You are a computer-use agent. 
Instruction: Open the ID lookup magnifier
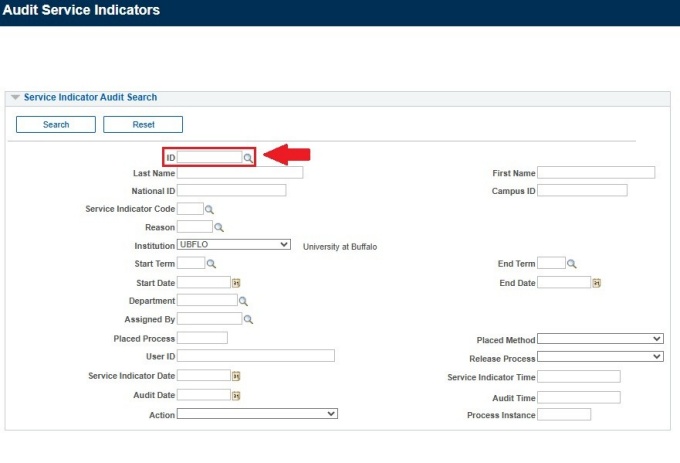click(x=248, y=158)
